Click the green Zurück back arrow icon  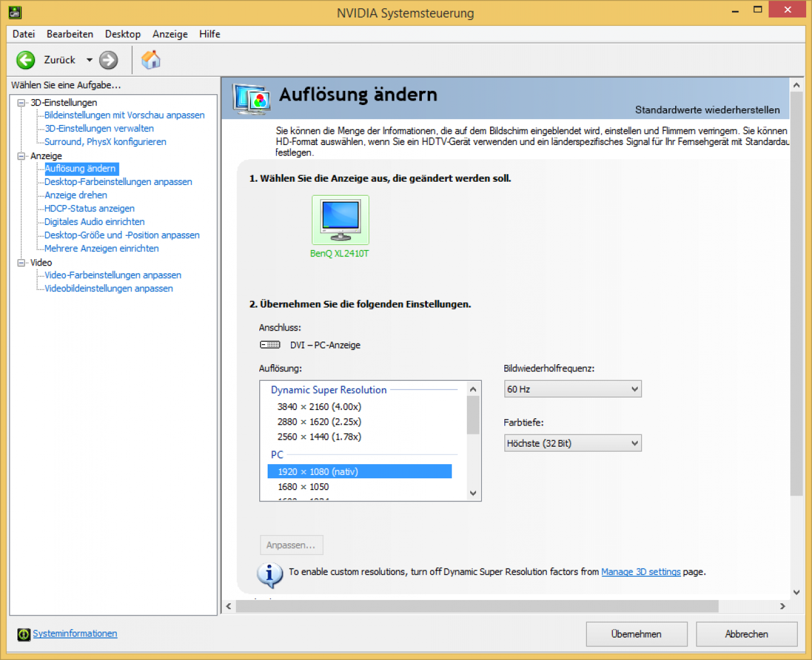tap(26, 60)
